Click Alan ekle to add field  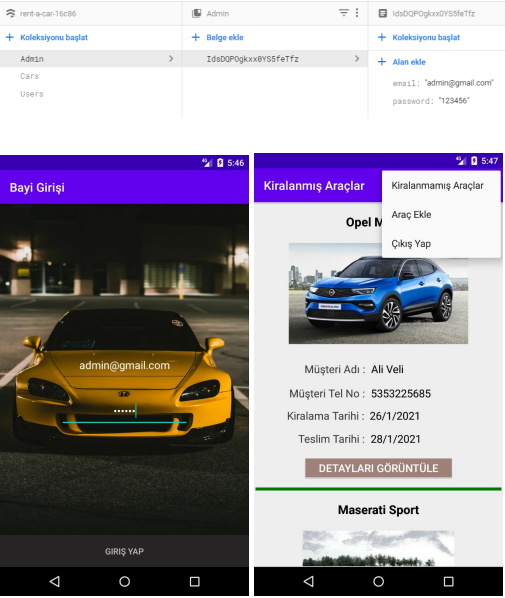click(x=409, y=62)
